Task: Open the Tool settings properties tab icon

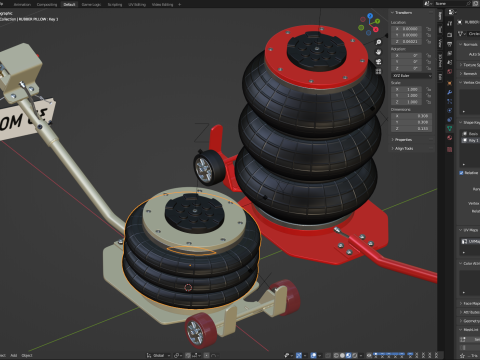Action: (x=450, y=23)
